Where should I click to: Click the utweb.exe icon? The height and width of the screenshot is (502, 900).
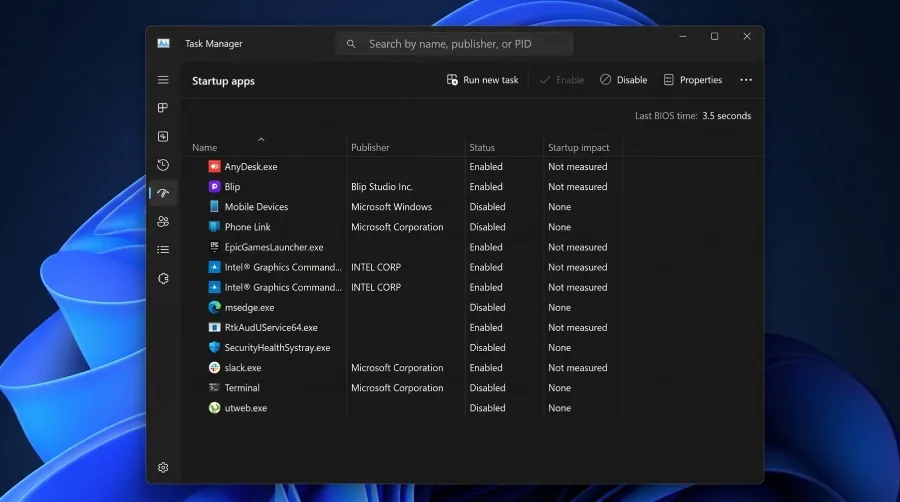pos(214,407)
